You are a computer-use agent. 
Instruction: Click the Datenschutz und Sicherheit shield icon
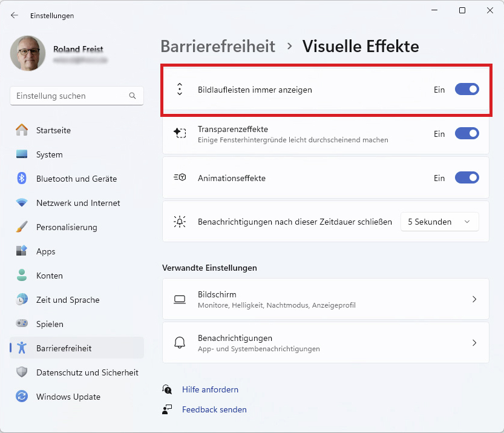click(x=22, y=372)
